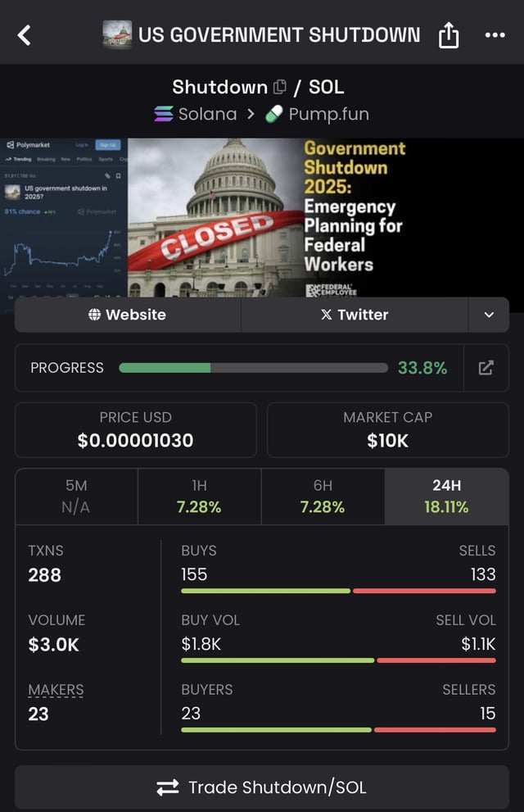Screen dimensions: 524x812
Task: Tap the US Government Shutdown token avatar
Action: 117,35
